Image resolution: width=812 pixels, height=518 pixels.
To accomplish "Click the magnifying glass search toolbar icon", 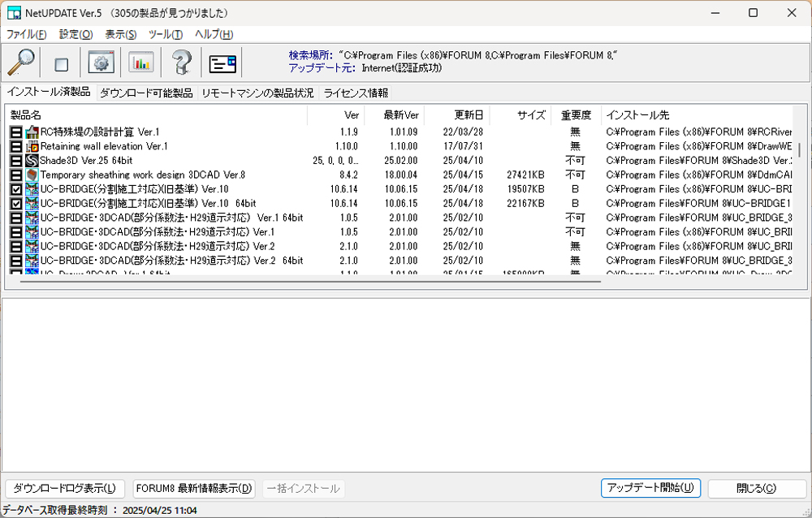I will [21, 63].
